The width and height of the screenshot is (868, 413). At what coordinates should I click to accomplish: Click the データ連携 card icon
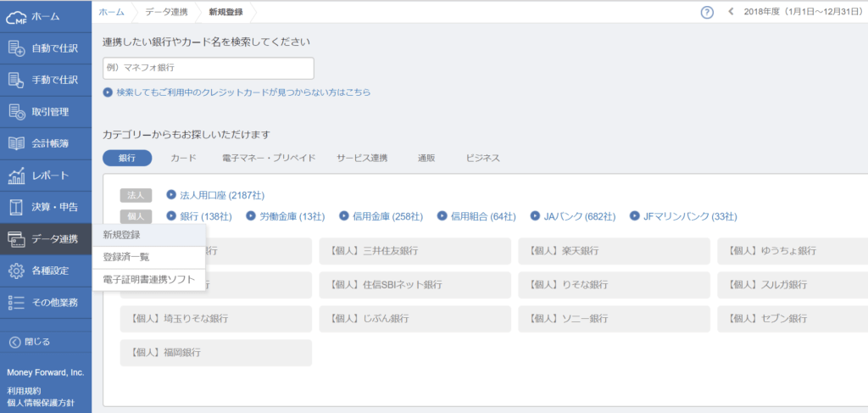(x=17, y=239)
